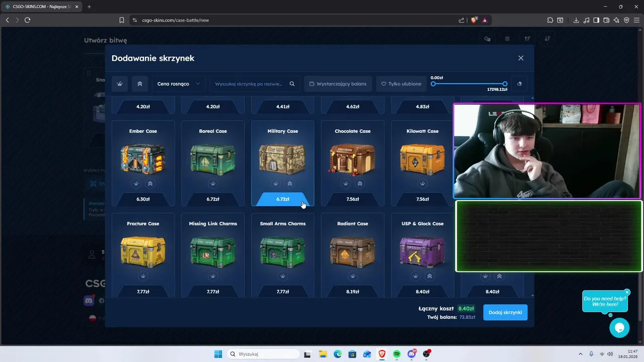Image resolution: width=644 pixels, height=362 pixels.
Task: Click the Ember Case 6.30zł price
Action: coord(143,199)
